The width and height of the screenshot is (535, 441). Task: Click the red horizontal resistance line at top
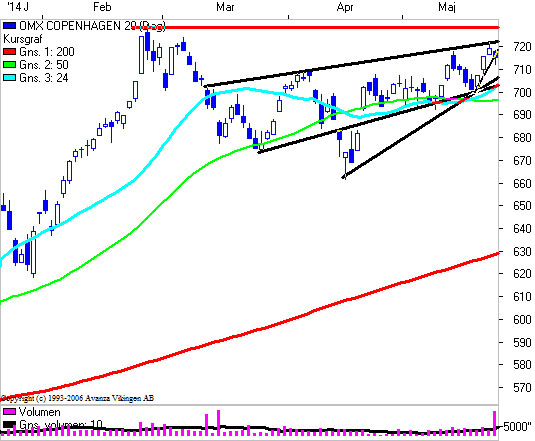[316, 27]
